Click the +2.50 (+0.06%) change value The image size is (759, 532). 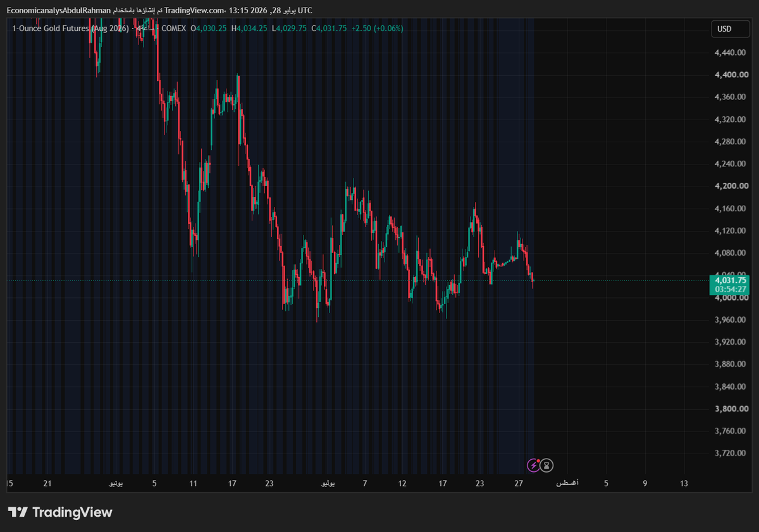377,28
